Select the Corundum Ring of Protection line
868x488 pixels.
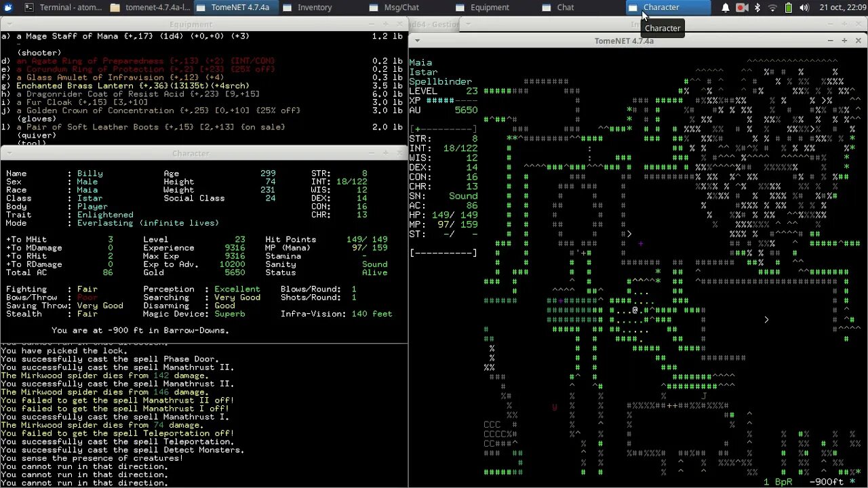(x=203, y=69)
